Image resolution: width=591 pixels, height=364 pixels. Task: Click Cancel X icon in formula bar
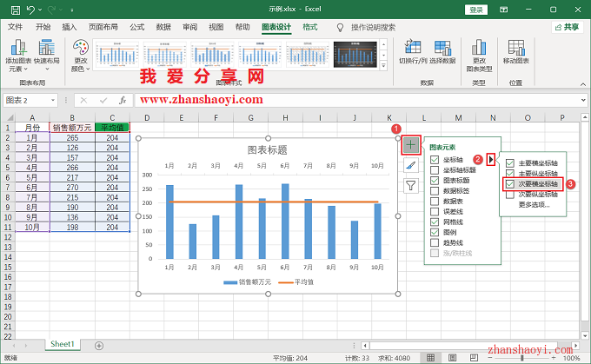[x=83, y=100]
